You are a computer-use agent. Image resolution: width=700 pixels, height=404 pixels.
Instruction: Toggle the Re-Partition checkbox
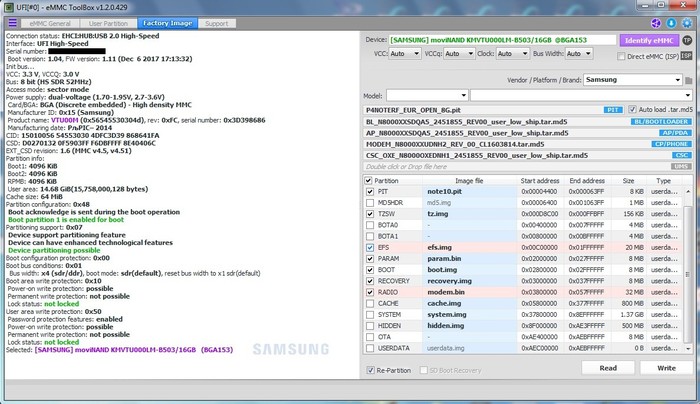(371, 370)
